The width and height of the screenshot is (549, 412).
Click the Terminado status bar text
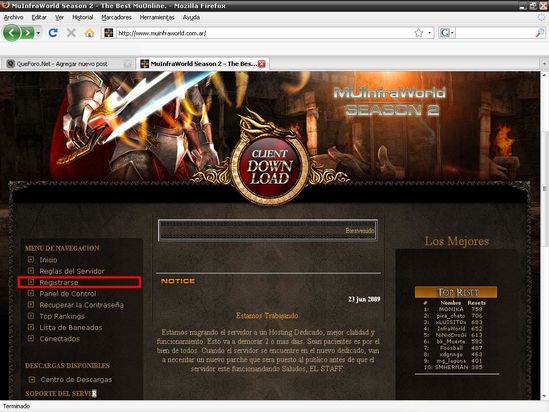click(x=16, y=406)
